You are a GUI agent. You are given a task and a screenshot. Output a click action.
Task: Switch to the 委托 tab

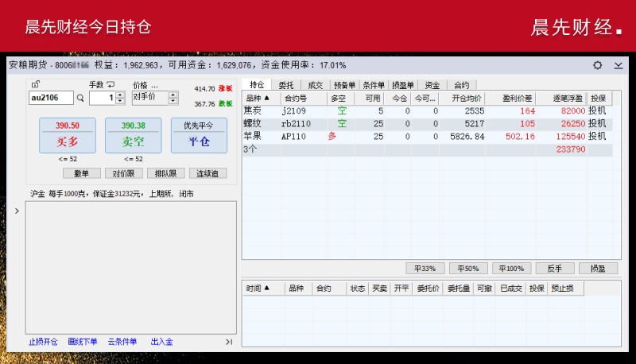(285, 84)
